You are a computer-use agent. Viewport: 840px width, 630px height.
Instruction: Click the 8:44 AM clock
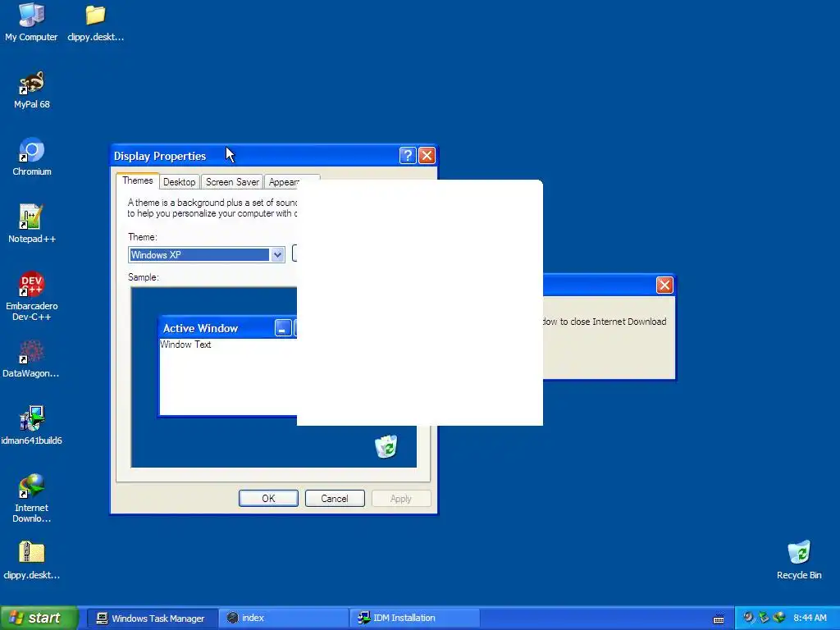(810, 618)
